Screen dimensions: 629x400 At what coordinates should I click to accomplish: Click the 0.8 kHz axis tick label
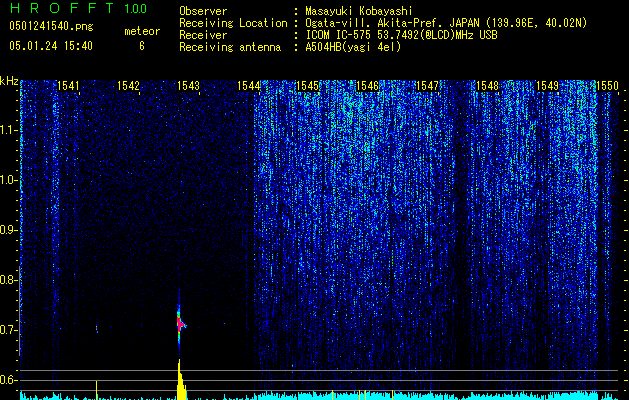8,280
